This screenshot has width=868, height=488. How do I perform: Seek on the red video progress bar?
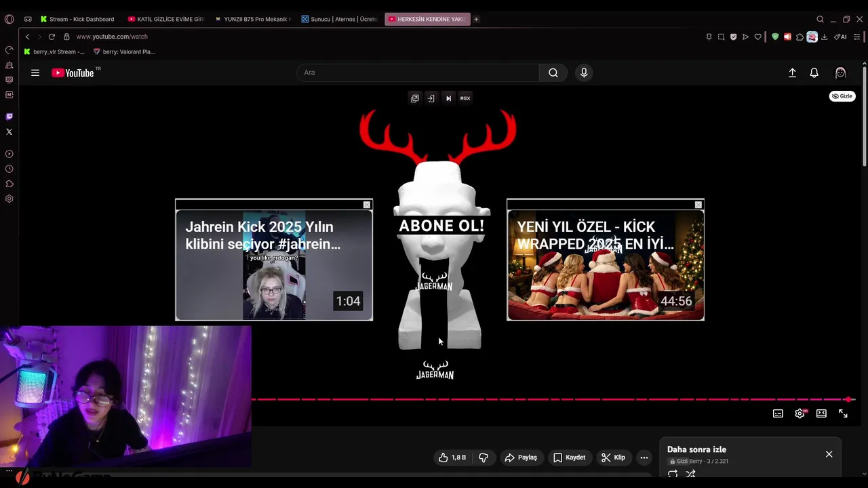(553, 399)
